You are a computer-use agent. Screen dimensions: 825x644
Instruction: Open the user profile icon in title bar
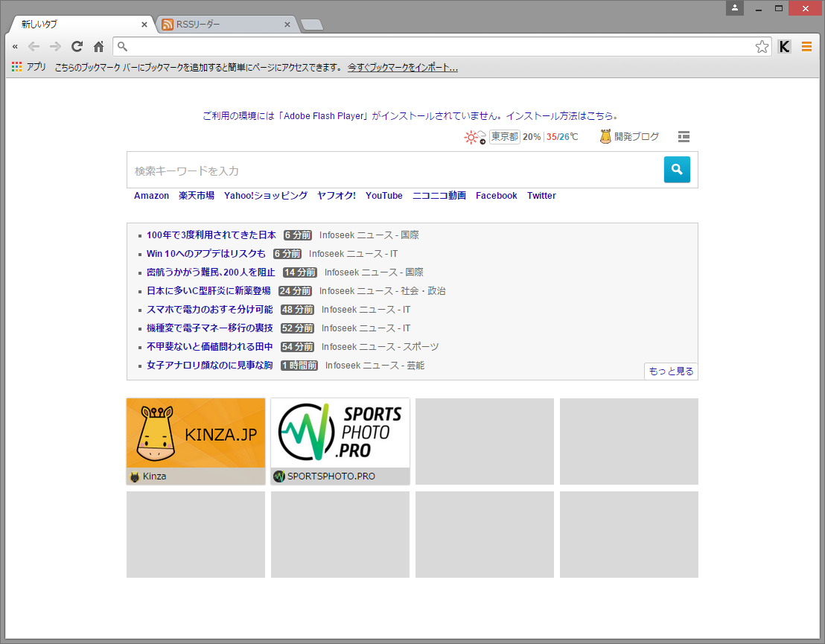point(735,7)
